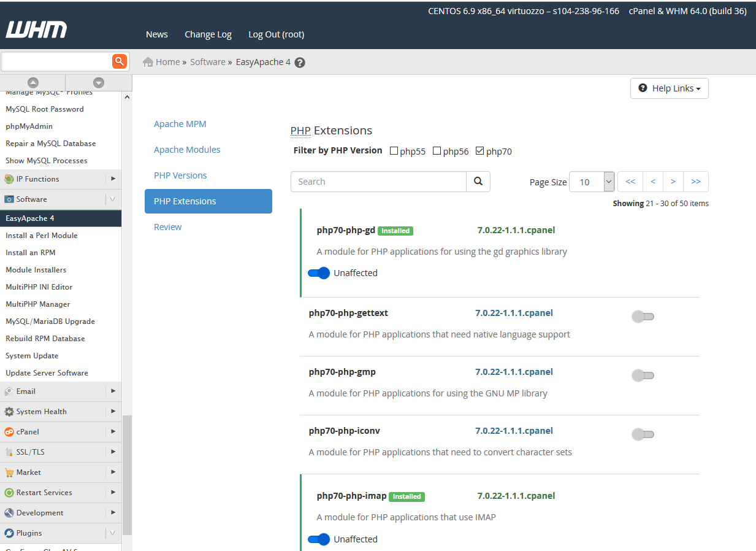756x551 pixels.
Task: Click the Email category icon
Action: click(9, 391)
